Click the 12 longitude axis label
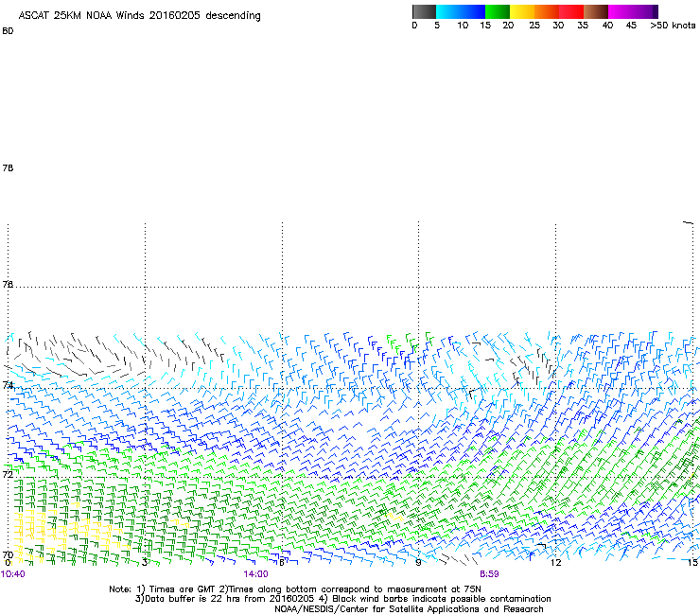 [x=556, y=562]
